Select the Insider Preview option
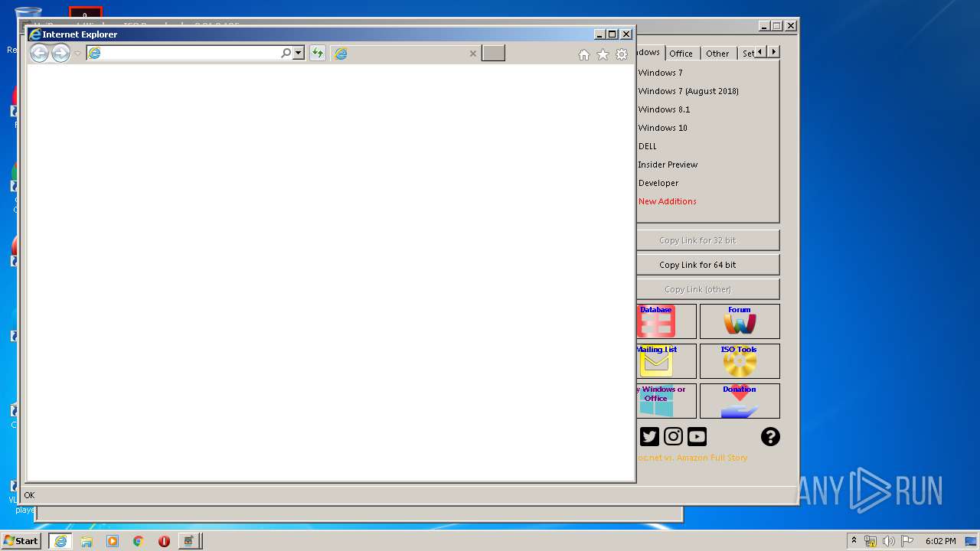 [x=668, y=165]
